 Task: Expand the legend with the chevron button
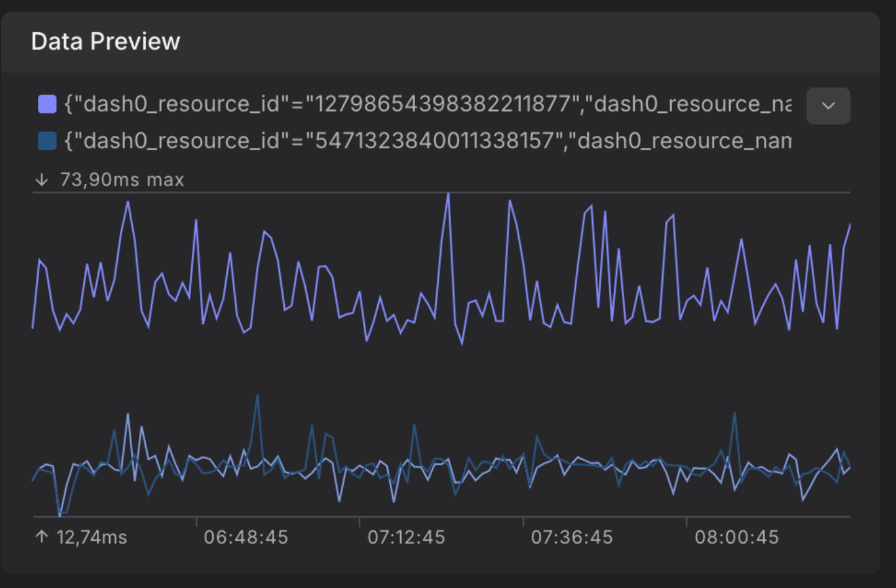point(828,105)
